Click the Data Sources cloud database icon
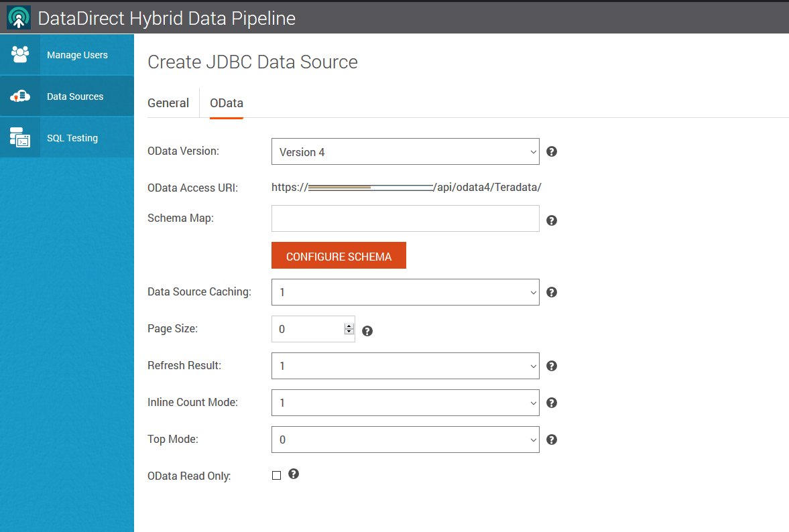Image resolution: width=789 pixels, height=532 pixels. point(20,96)
